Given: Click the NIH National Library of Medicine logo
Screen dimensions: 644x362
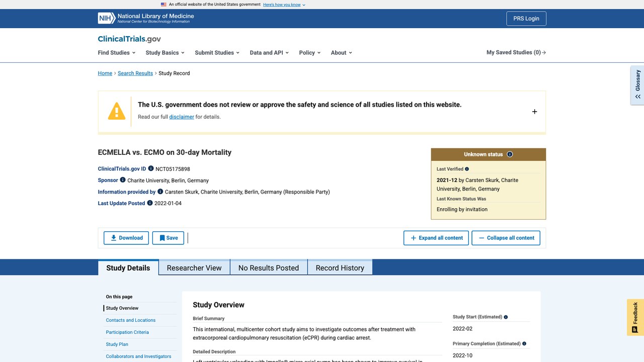Looking at the screenshot, I should click(146, 18).
